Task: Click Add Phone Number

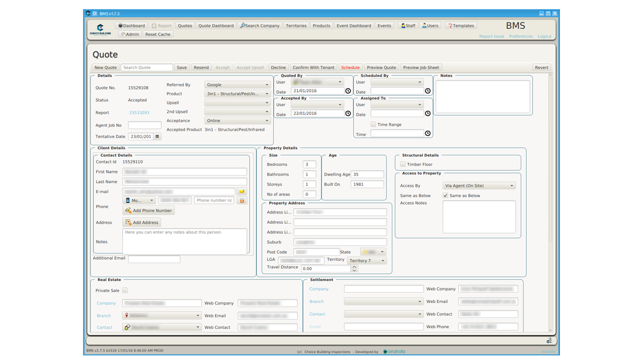Action: pos(148,210)
